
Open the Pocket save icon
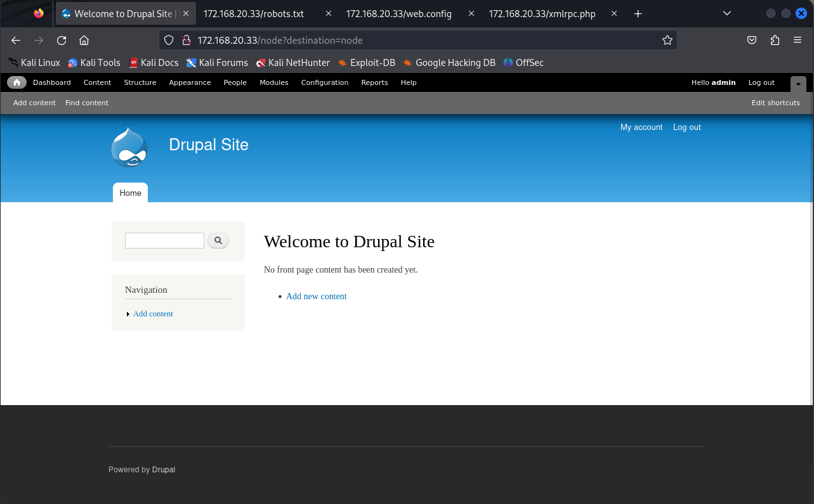point(752,40)
